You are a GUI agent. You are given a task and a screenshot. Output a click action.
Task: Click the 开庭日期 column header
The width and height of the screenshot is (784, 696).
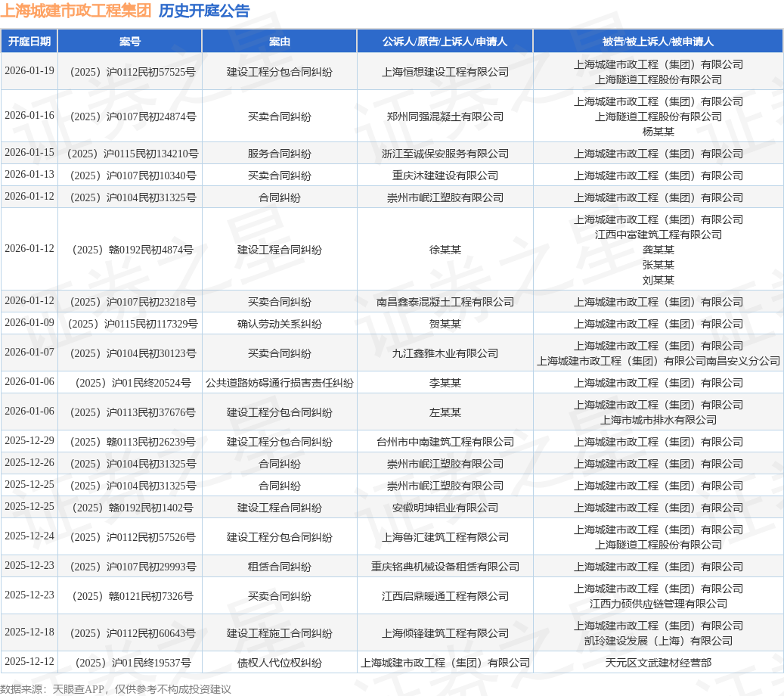29,42
